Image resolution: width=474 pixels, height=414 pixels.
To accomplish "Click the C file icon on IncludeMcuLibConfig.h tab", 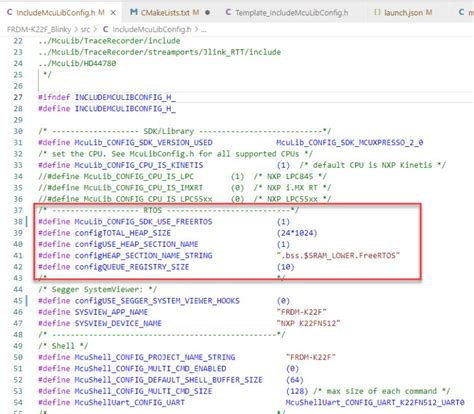I will click(10, 13).
